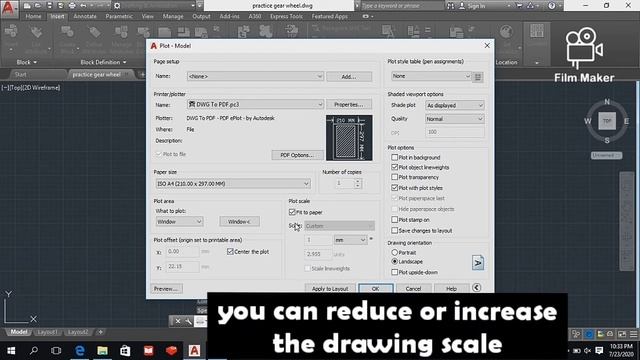The width and height of the screenshot is (640, 360).
Task: Open plotter Properties button
Action: click(x=349, y=104)
